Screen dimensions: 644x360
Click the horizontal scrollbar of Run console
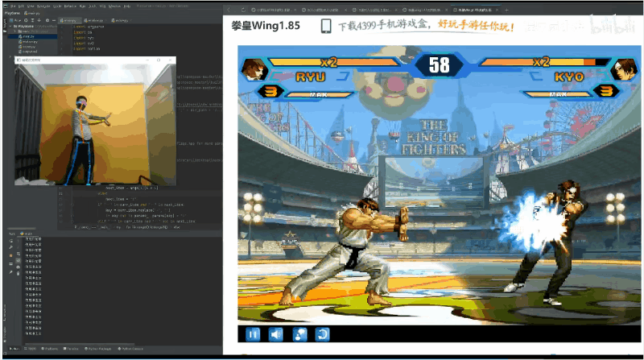80,345
